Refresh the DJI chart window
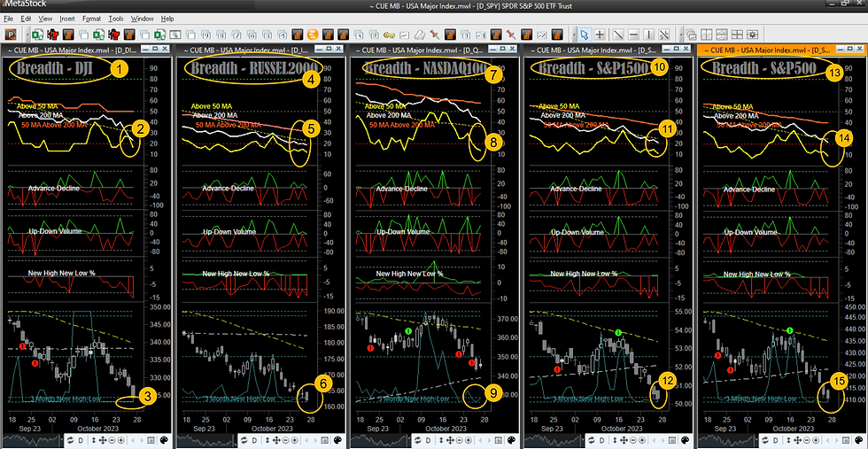868x449 pixels. (x=70, y=440)
